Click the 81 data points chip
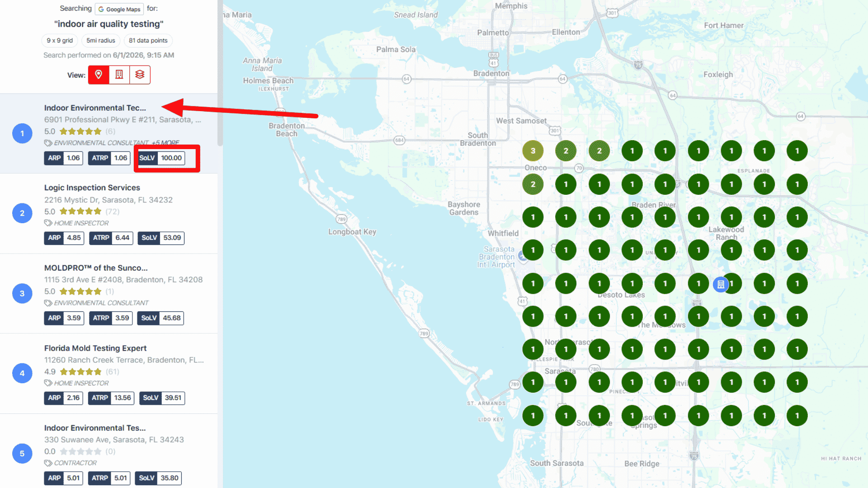 coord(148,40)
